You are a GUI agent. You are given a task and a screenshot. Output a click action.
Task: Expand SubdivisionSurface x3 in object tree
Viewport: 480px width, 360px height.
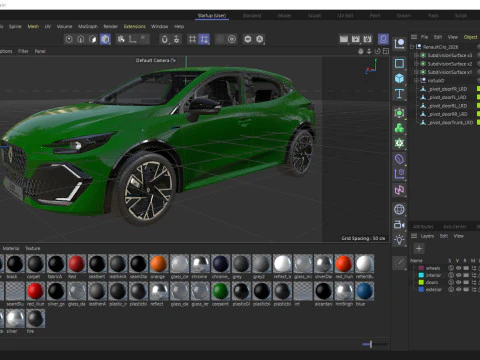pos(416,55)
